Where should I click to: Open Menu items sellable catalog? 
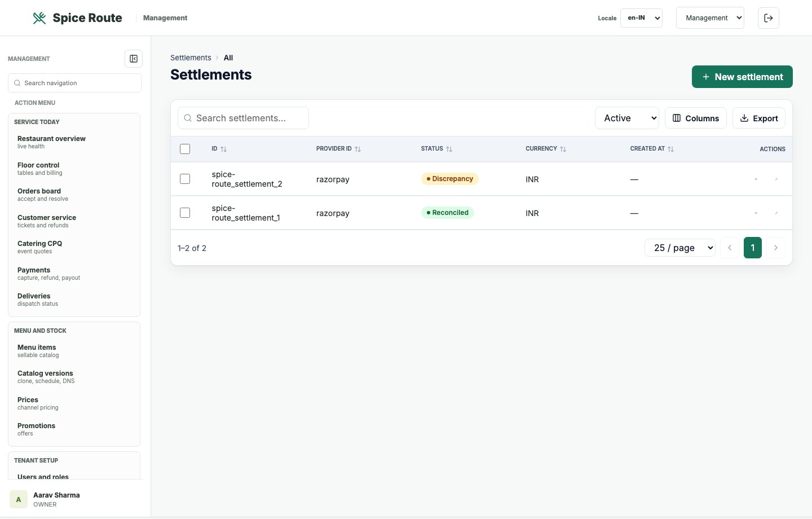point(74,351)
